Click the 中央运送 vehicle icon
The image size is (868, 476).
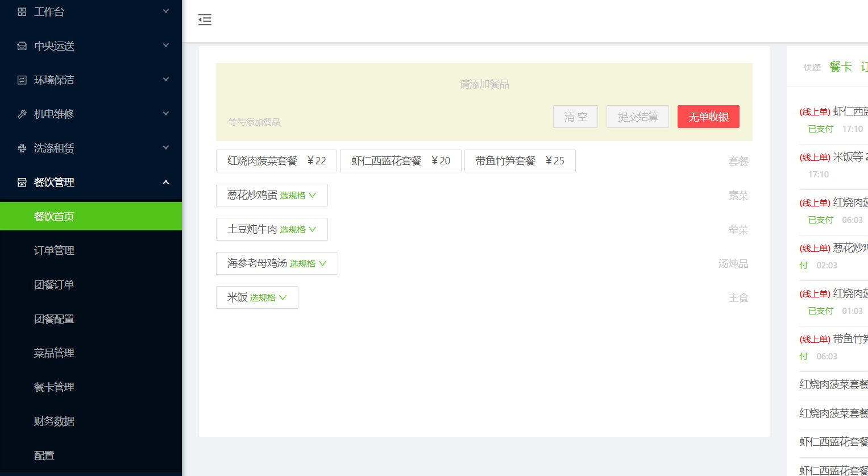coord(22,45)
